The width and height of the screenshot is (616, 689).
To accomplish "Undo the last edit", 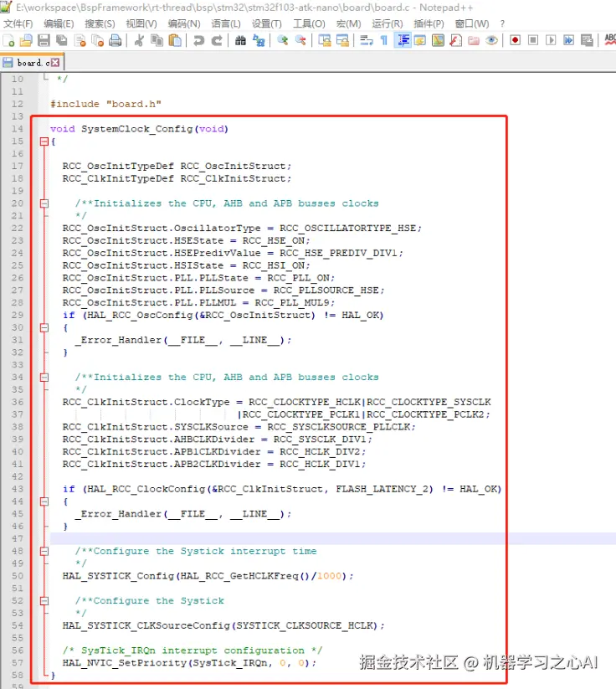I will [198, 40].
